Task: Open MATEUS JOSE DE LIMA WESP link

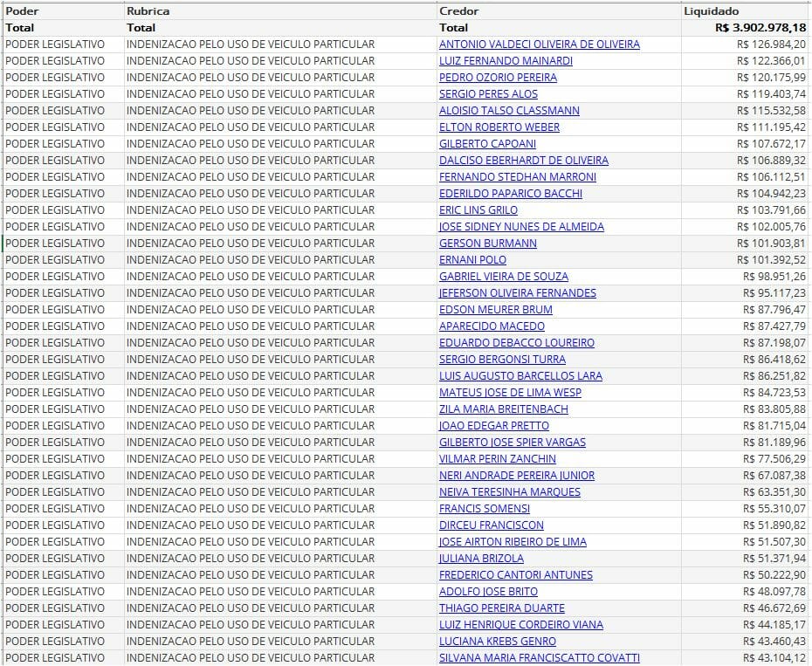Action: click(x=510, y=393)
